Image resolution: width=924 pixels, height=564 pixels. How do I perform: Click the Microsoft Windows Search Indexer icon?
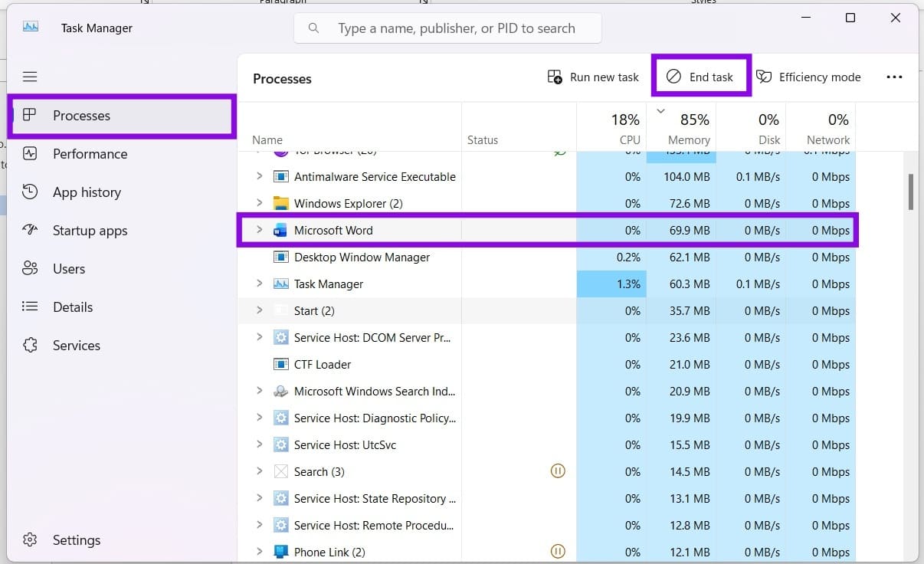tap(280, 391)
